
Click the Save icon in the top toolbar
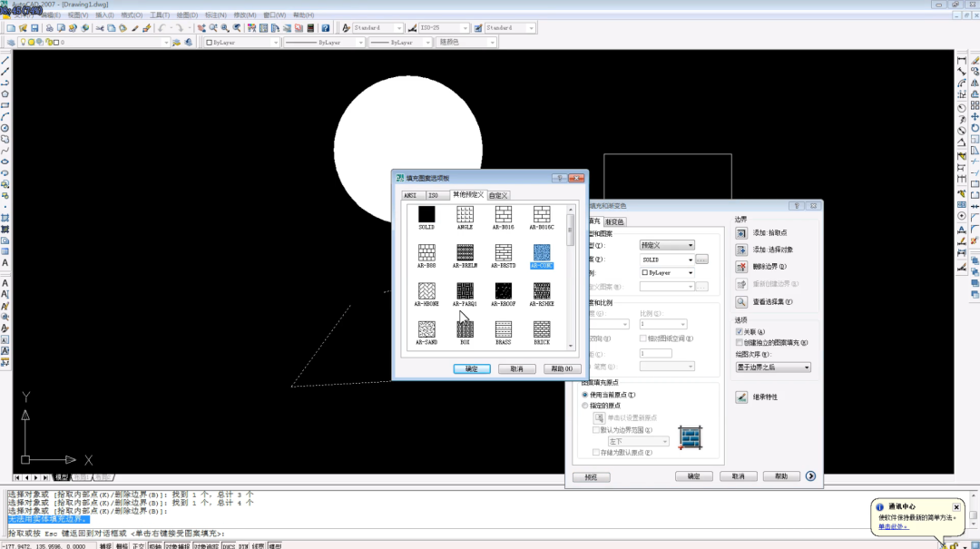click(36, 28)
